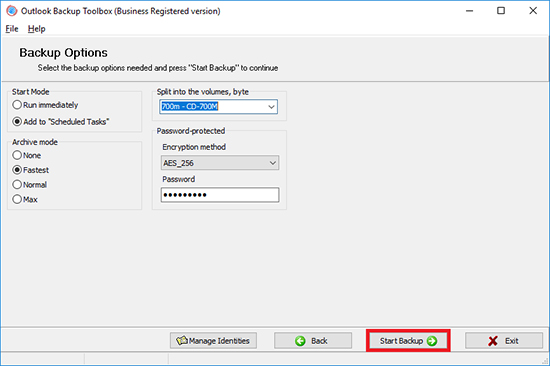Click the Encryption method label
This screenshot has height=366, width=550.
click(194, 147)
